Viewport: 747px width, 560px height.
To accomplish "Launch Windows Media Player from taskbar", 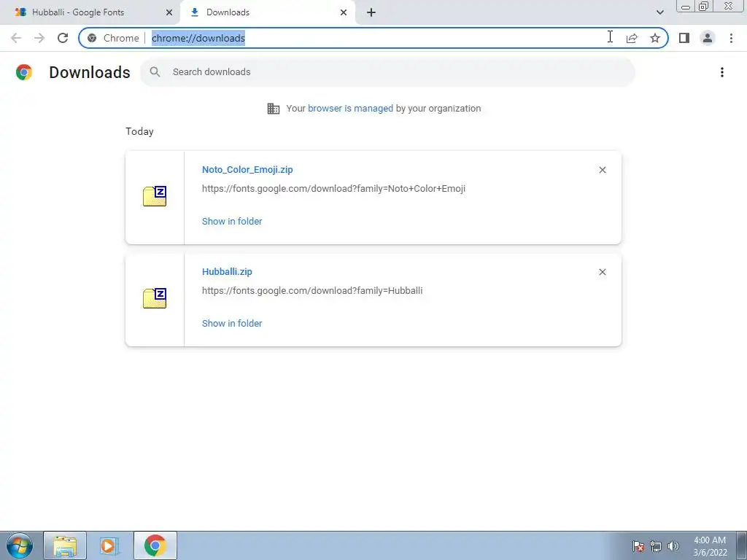I will [109, 545].
